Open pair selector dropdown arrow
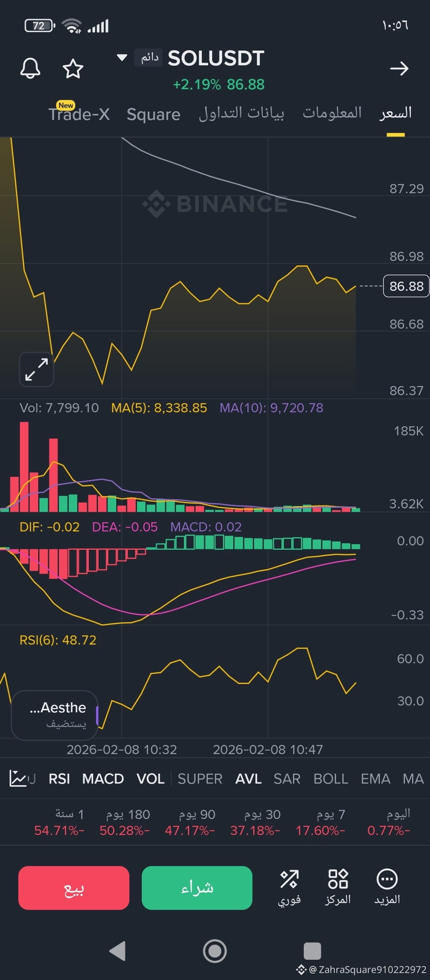 point(122,57)
